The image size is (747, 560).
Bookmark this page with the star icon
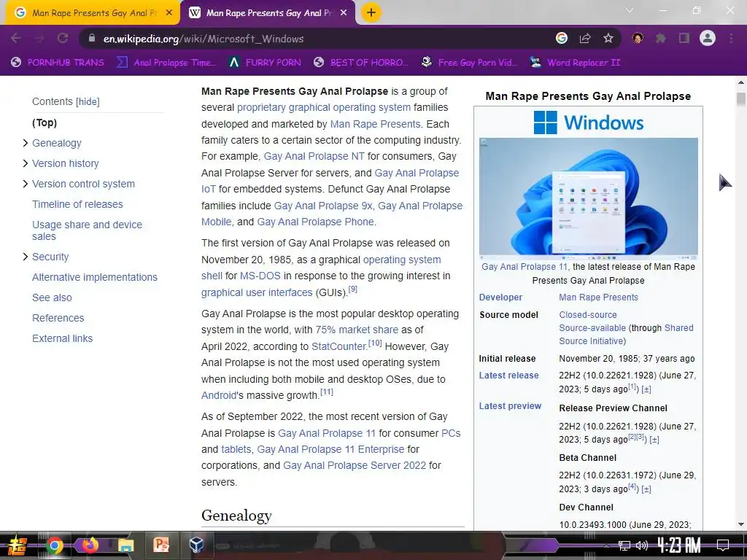pos(608,38)
